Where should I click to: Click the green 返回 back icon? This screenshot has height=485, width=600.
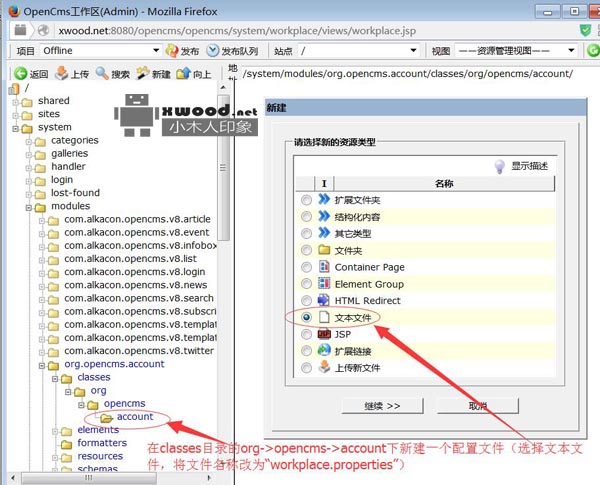coord(20,73)
